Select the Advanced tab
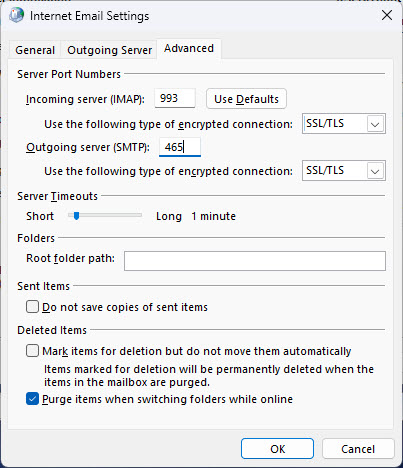Screen dimensions: 403x468 pos(189,49)
